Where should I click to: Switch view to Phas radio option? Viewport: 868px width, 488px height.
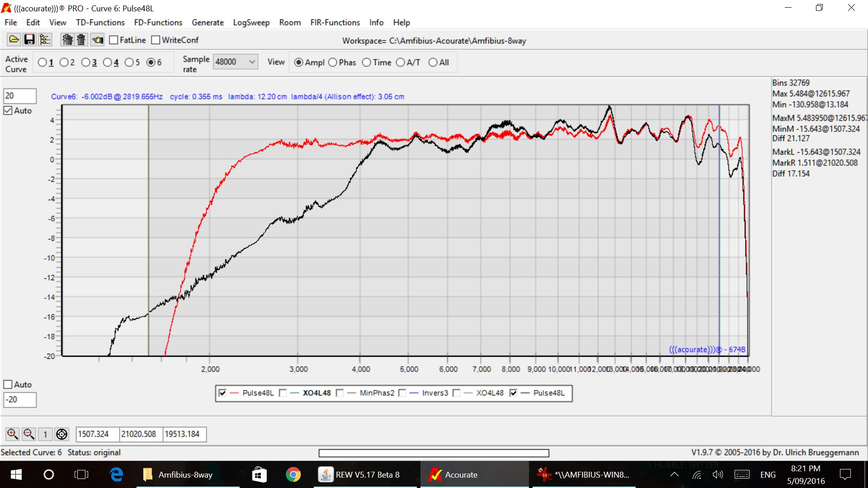333,62
